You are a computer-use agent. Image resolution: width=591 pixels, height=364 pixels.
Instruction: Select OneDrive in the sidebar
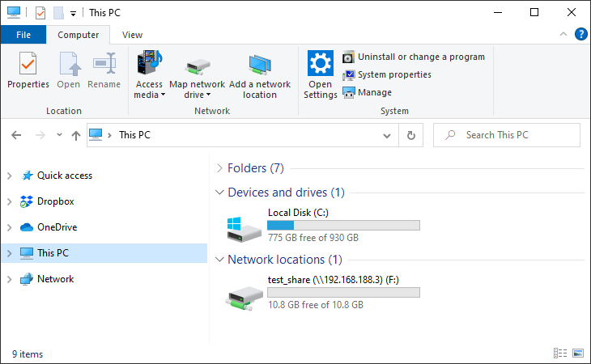57,227
